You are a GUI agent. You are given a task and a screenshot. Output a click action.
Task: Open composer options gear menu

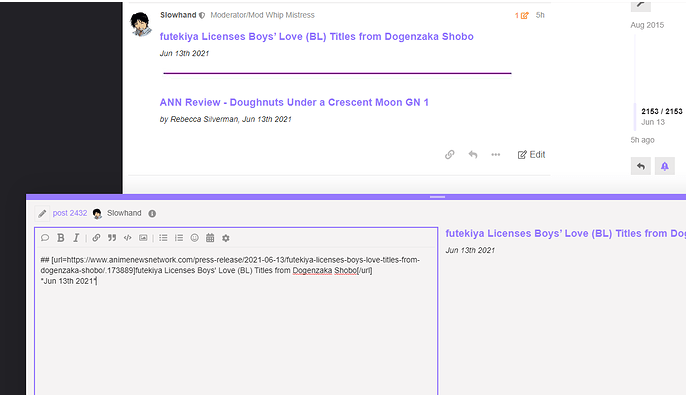(x=226, y=238)
